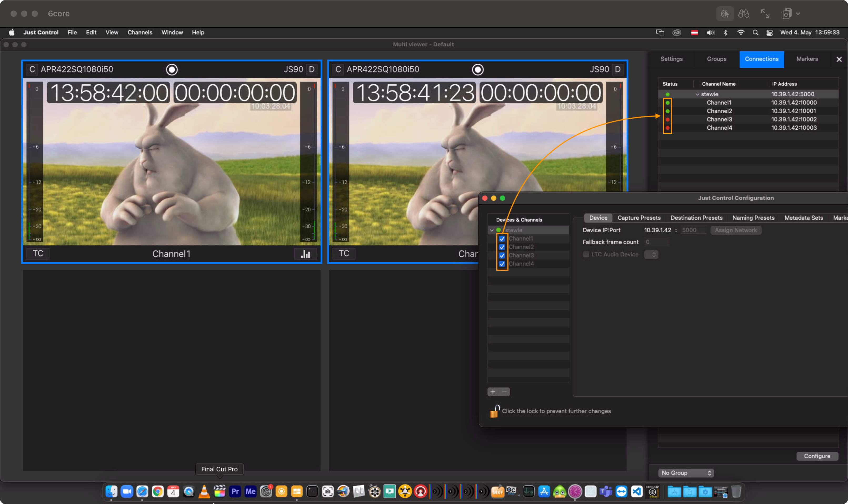
Task: Uncheck the Channel4 checkbox in Devices & Channels
Action: pyautogui.click(x=502, y=264)
